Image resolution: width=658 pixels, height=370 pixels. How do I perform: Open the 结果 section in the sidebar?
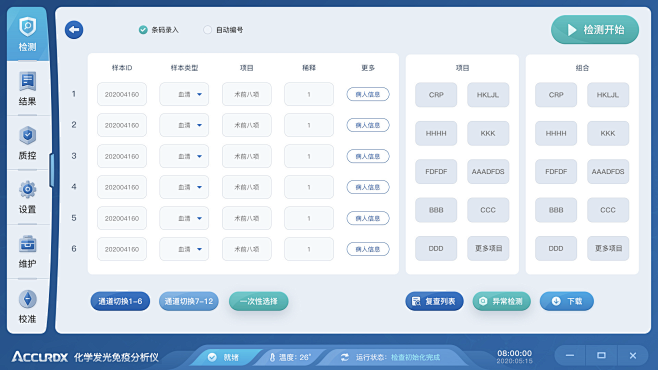pyautogui.click(x=27, y=89)
